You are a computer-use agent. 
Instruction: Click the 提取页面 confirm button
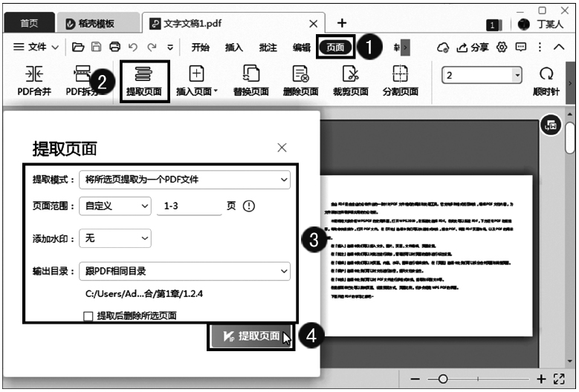click(x=250, y=336)
